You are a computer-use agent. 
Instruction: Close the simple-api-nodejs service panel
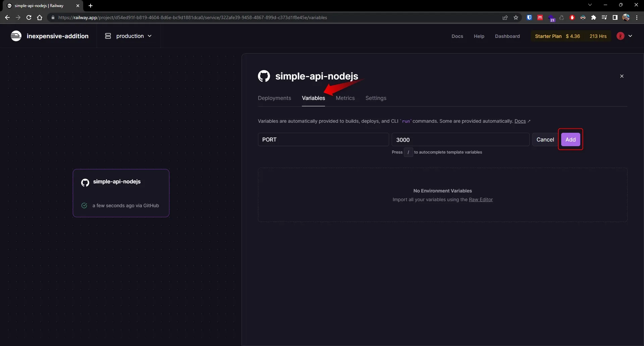coord(622,76)
